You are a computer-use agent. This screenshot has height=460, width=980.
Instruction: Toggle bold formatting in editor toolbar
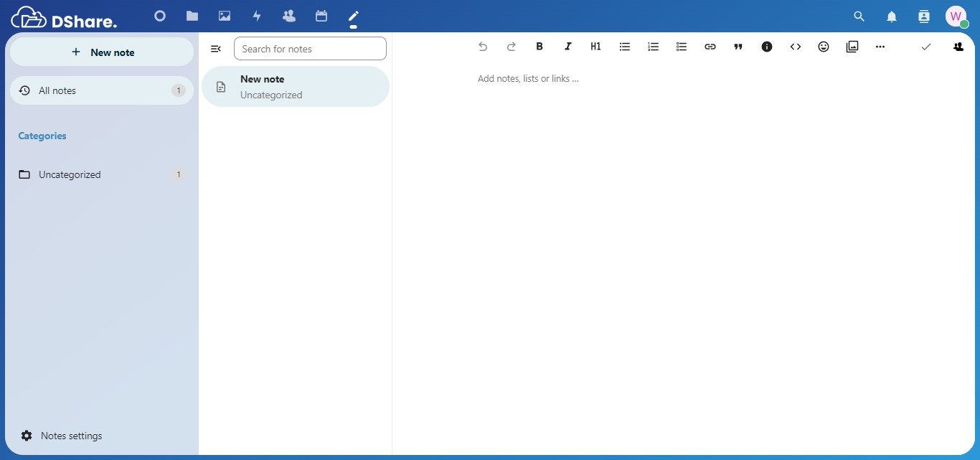pos(540,47)
